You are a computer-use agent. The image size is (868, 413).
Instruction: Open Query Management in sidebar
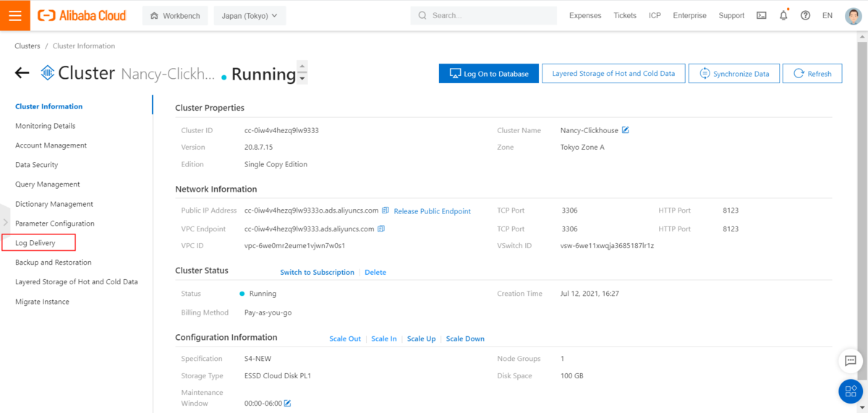pos(48,184)
